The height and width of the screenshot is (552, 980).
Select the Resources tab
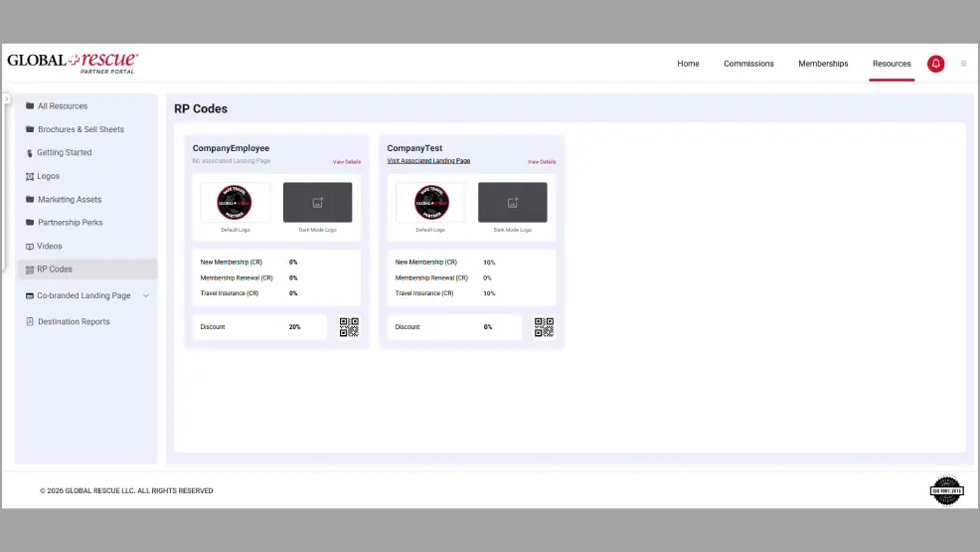(x=892, y=64)
